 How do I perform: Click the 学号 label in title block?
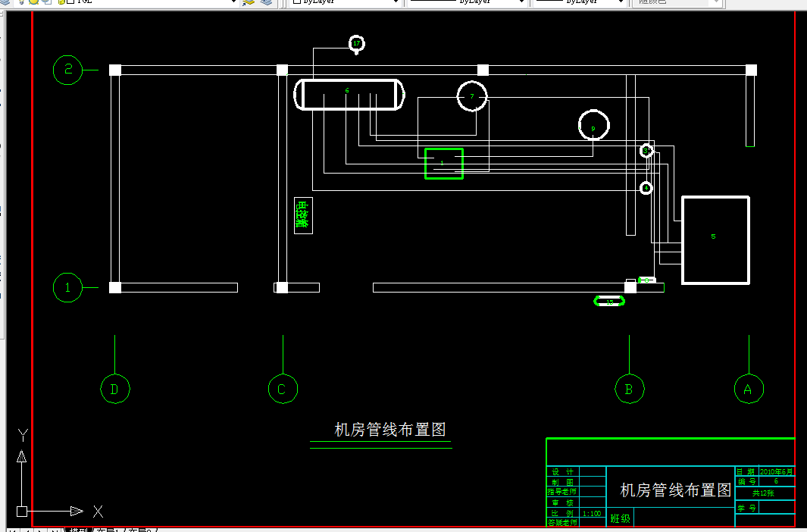tap(747, 508)
